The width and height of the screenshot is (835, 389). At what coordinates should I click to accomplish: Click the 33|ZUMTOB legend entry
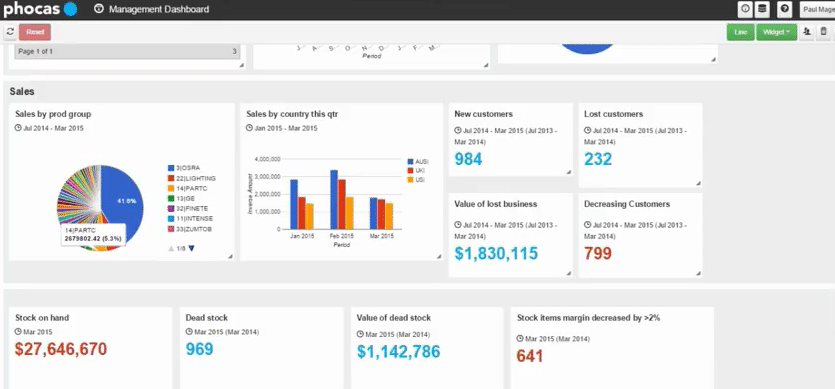191,229
